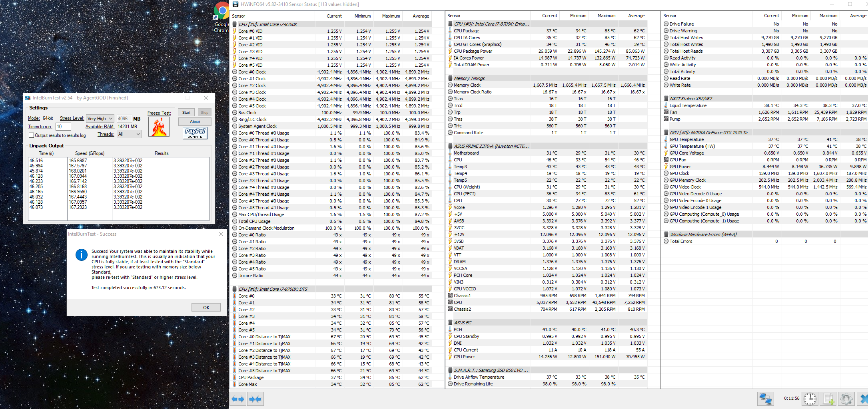This screenshot has width=868, height=409.
Task: Click the IntelBurnTest title bar icon
Action: point(28,98)
